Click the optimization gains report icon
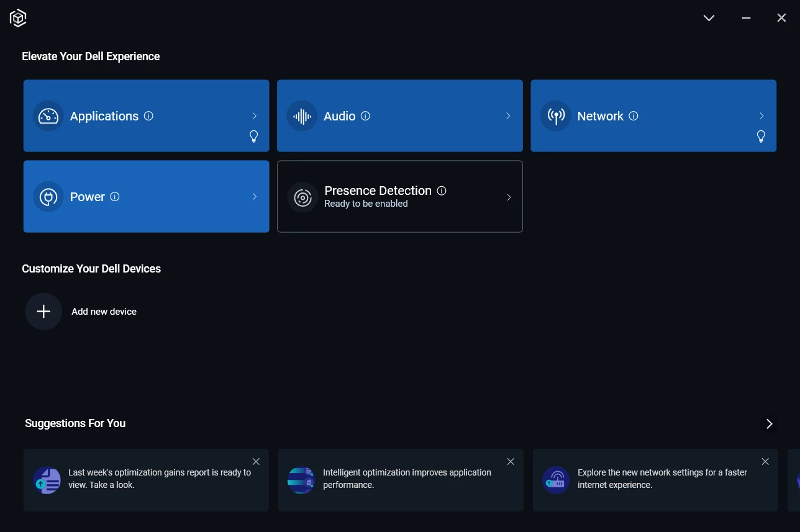The width and height of the screenshot is (800, 532). point(47,480)
